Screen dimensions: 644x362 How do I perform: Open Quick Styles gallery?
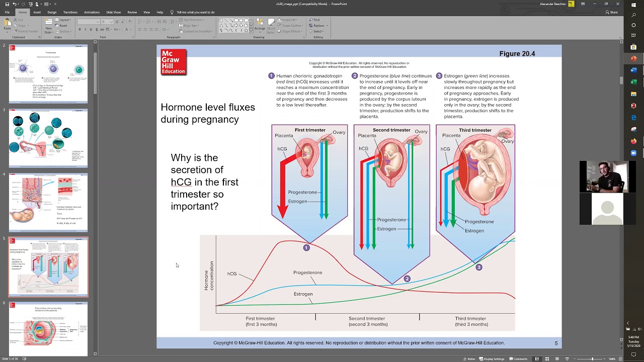coord(271,26)
